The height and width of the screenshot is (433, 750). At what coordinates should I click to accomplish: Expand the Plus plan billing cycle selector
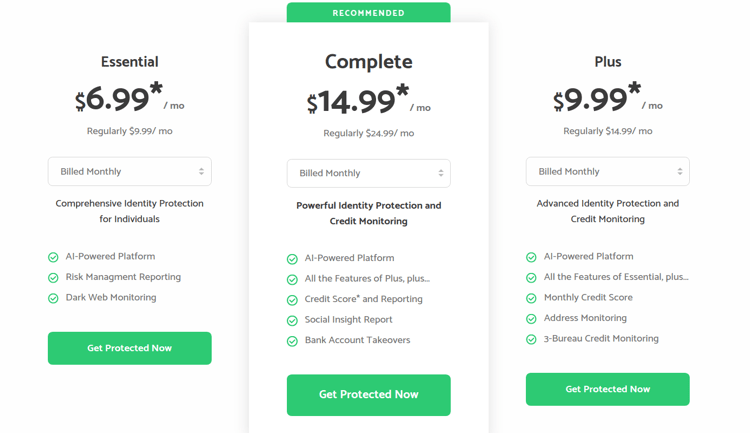[x=608, y=171]
